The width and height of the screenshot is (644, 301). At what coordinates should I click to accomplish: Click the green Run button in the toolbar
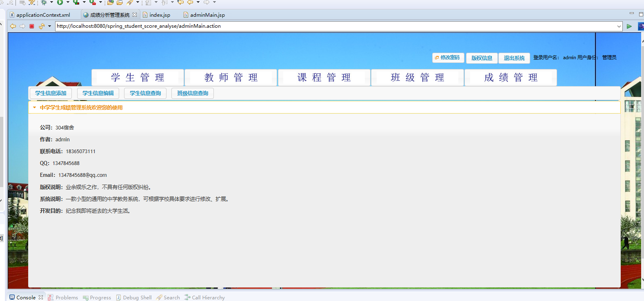tap(60, 2)
